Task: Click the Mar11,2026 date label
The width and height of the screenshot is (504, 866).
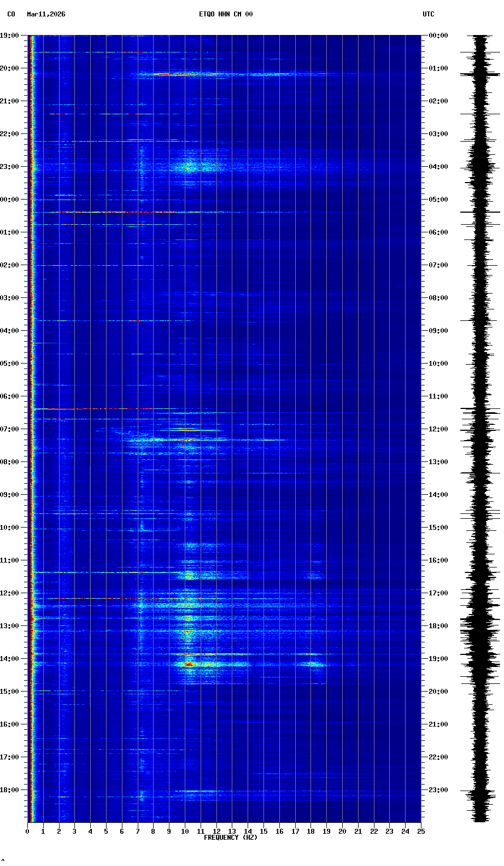Action: click(46, 14)
